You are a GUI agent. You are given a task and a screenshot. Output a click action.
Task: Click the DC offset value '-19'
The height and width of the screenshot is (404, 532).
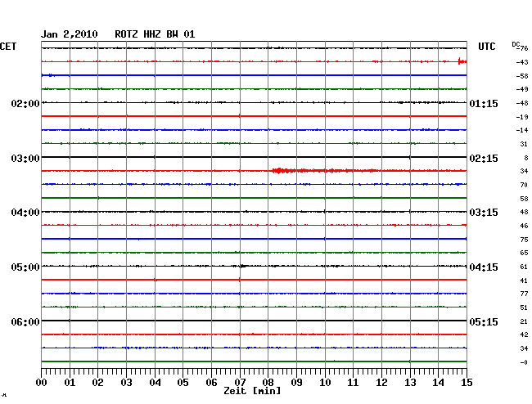[522, 117]
